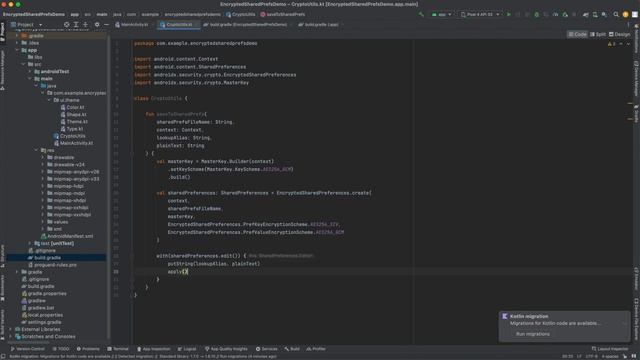Start debugging with the green bug icon
The image size is (640, 360).
tap(537, 14)
